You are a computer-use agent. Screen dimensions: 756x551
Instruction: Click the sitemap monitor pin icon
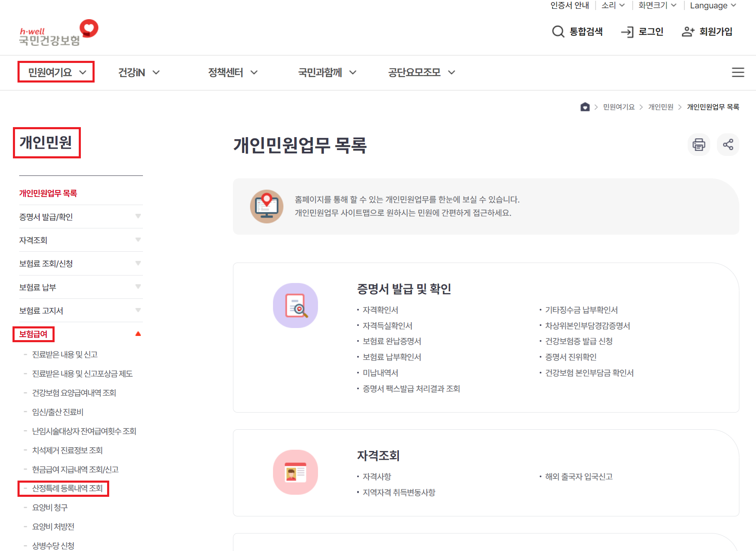tap(267, 206)
